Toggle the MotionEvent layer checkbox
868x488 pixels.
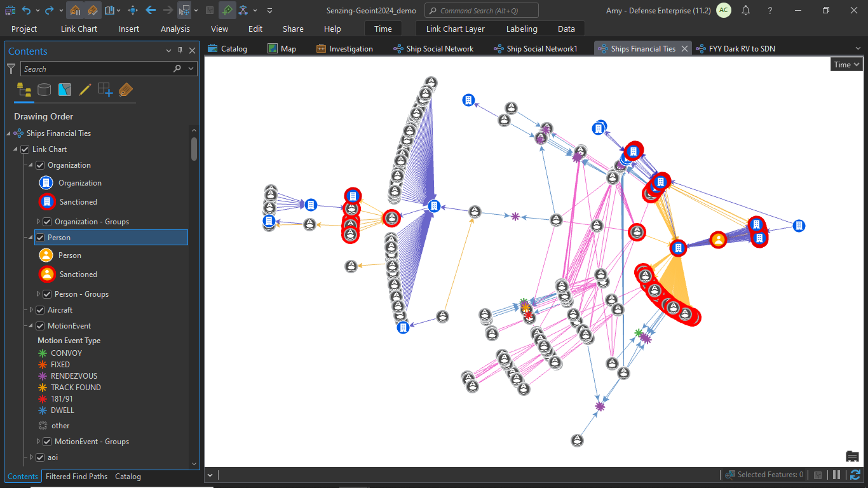click(40, 326)
